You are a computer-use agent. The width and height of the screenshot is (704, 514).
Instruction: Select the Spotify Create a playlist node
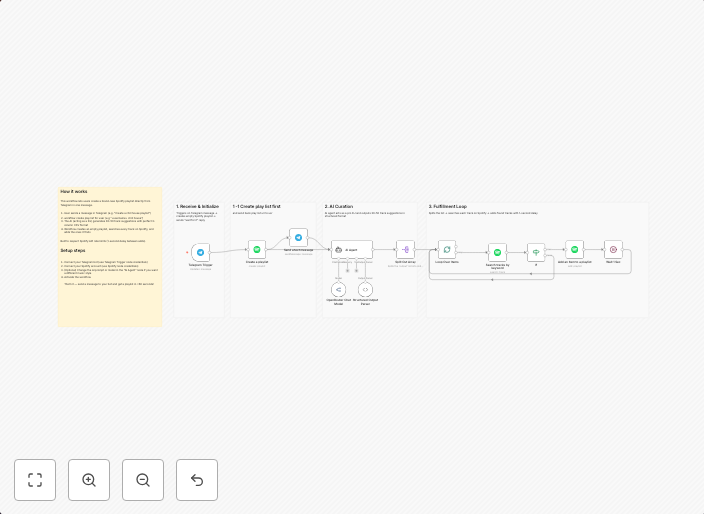coord(257,250)
